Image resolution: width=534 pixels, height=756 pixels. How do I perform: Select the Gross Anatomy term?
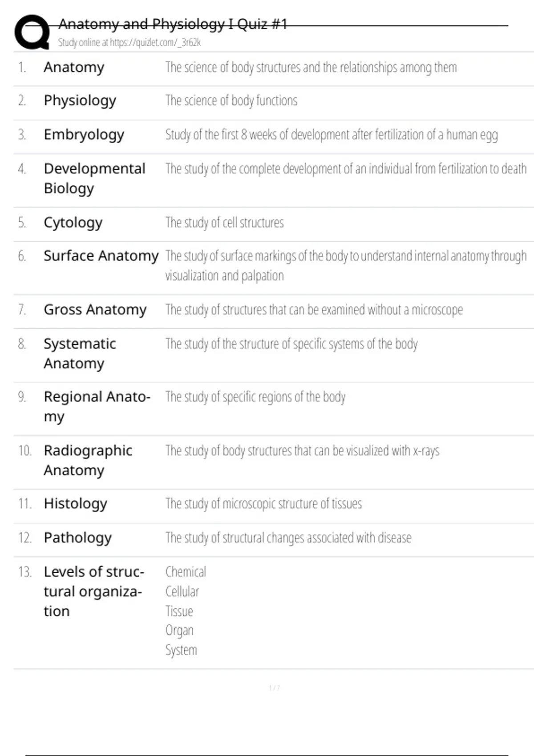point(95,310)
